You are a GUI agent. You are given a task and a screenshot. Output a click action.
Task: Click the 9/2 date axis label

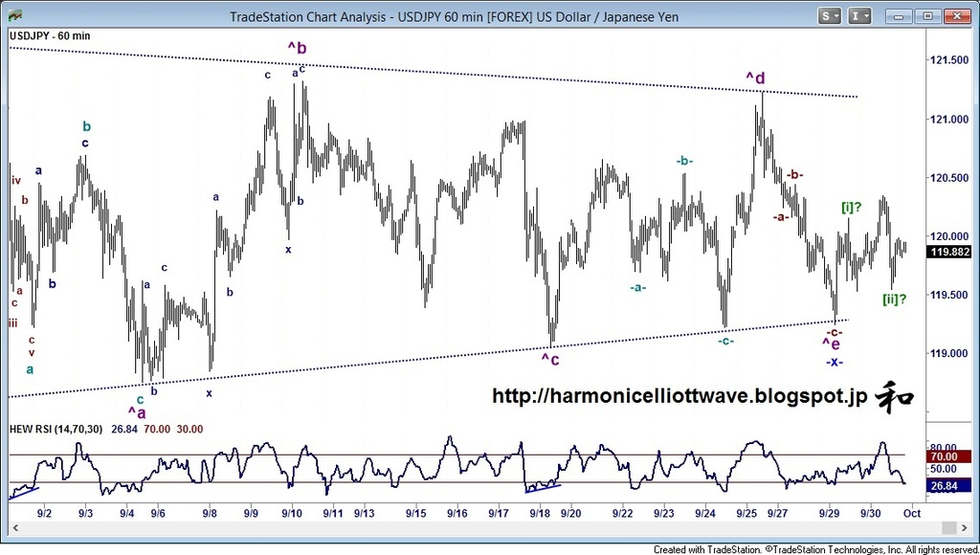click(x=44, y=513)
